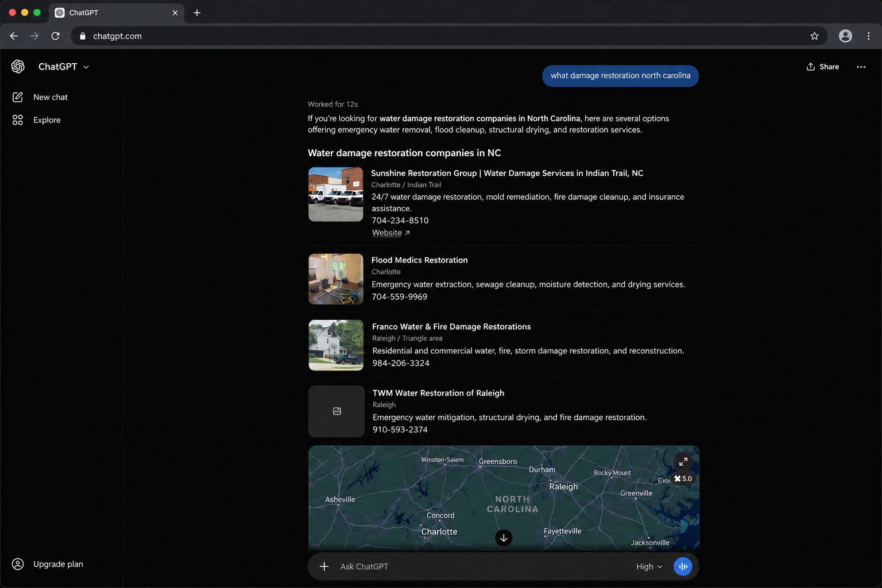Go forward with the browser forward arrow

(x=34, y=36)
